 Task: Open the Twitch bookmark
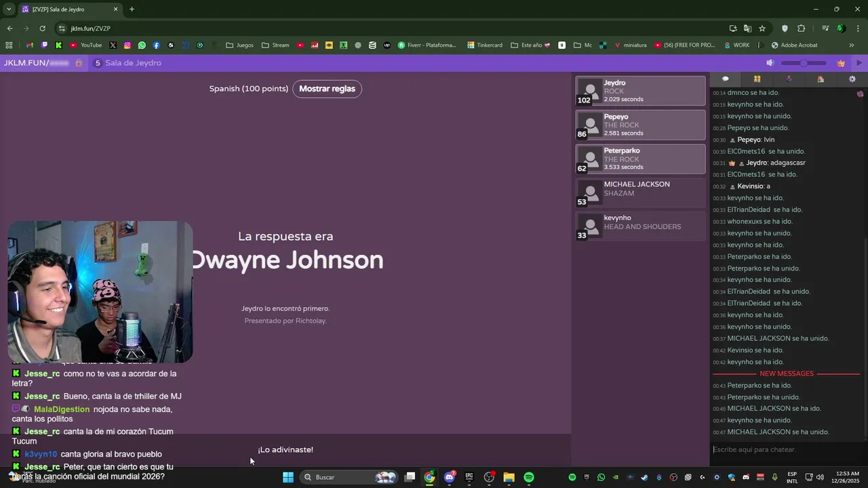tap(44, 45)
